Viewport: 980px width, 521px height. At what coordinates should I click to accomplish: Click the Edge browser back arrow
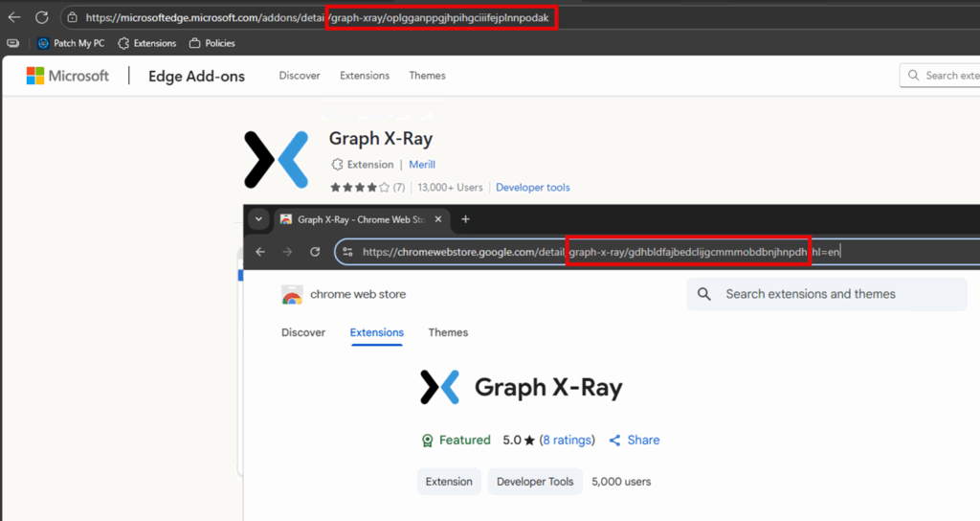(14, 17)
